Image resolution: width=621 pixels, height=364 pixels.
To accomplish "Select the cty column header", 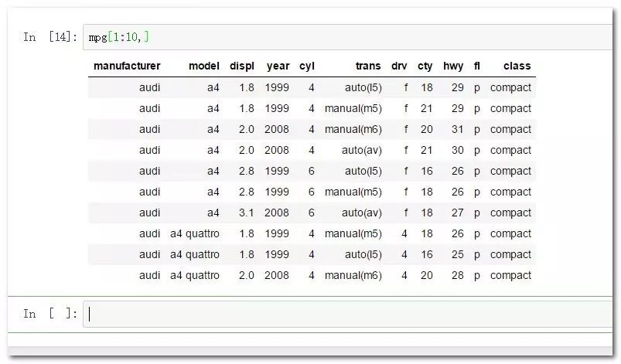I will (x=425, y=66).
